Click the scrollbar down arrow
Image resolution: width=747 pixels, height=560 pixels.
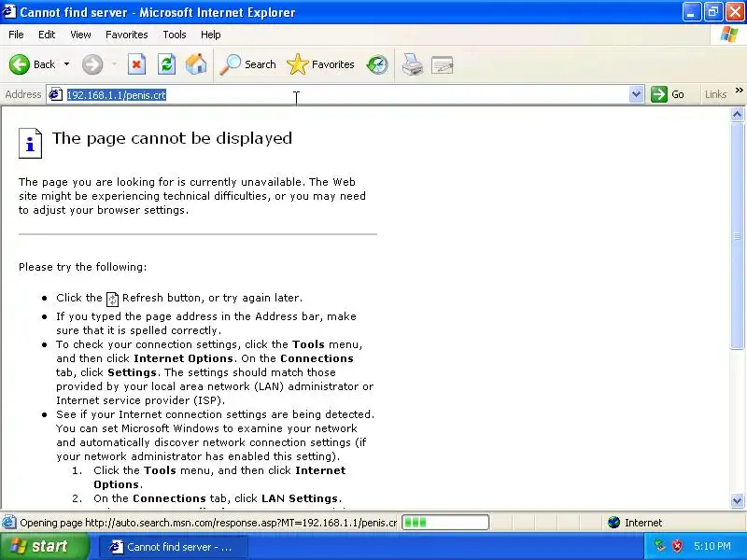[738, 500]
